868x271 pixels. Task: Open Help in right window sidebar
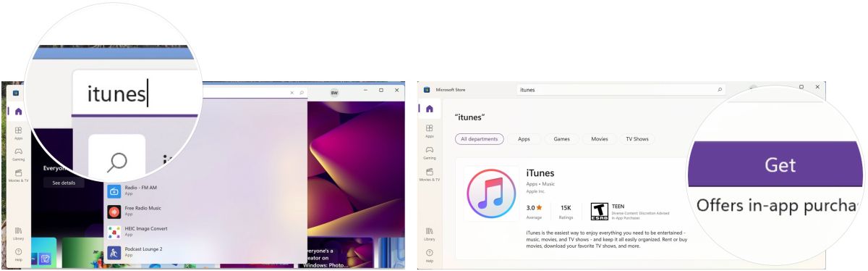click(x=429, y=255)
